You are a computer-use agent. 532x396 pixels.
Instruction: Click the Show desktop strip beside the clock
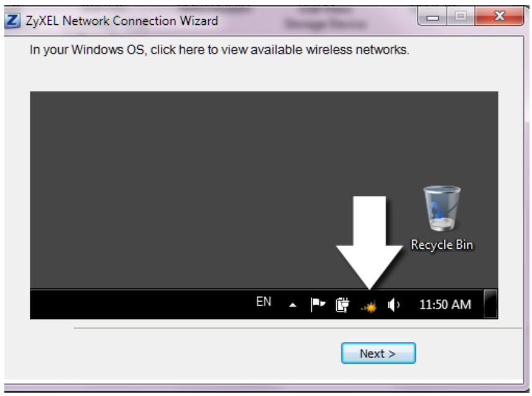tap(490, 303)
